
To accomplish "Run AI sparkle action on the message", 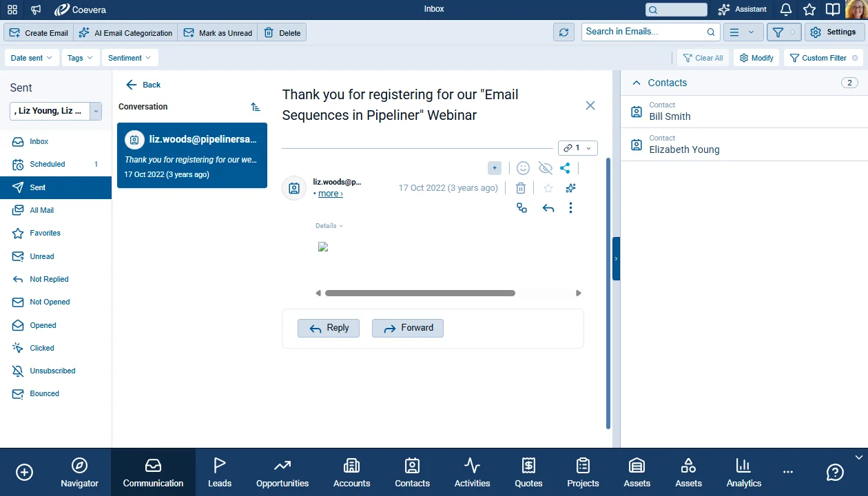I will [x=570, y=188].
